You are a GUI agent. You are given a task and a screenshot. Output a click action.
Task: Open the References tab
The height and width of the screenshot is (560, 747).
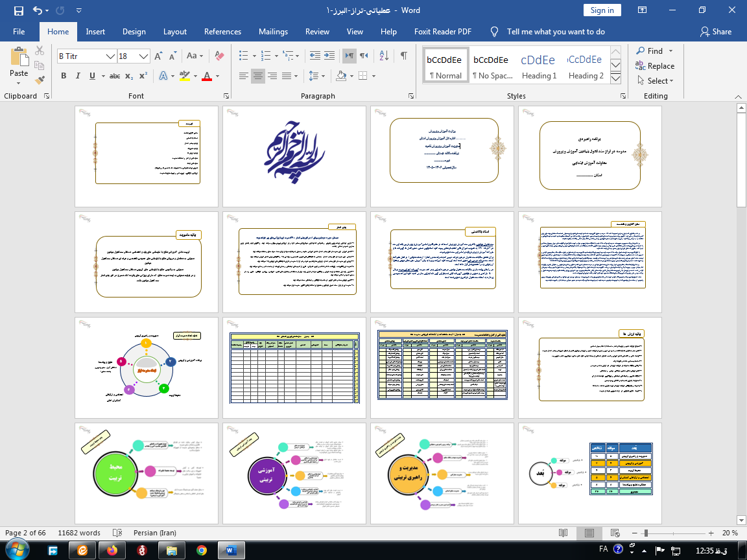(x=222, y=31)
